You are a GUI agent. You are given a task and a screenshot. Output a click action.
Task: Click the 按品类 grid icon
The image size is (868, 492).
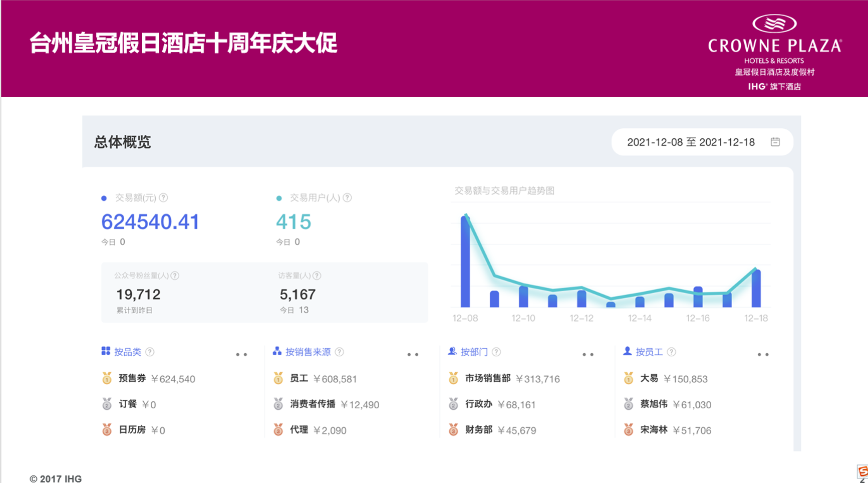[x=106, y=351]
